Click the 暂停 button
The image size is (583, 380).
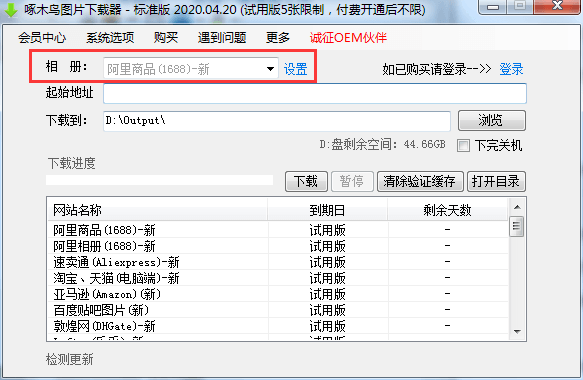pos(352,181)
